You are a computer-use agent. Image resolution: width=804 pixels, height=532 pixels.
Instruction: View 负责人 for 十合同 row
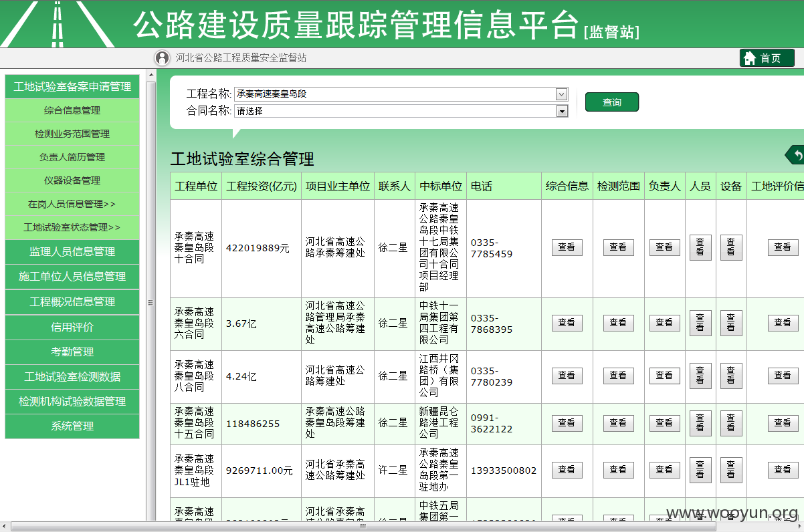click(664, 247)
